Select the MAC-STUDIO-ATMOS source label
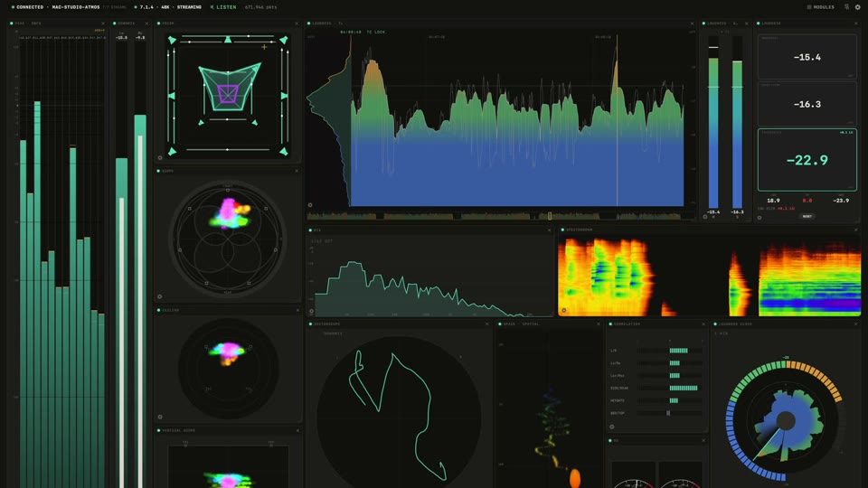Viewport: 868px width, 488px height. 76,7
